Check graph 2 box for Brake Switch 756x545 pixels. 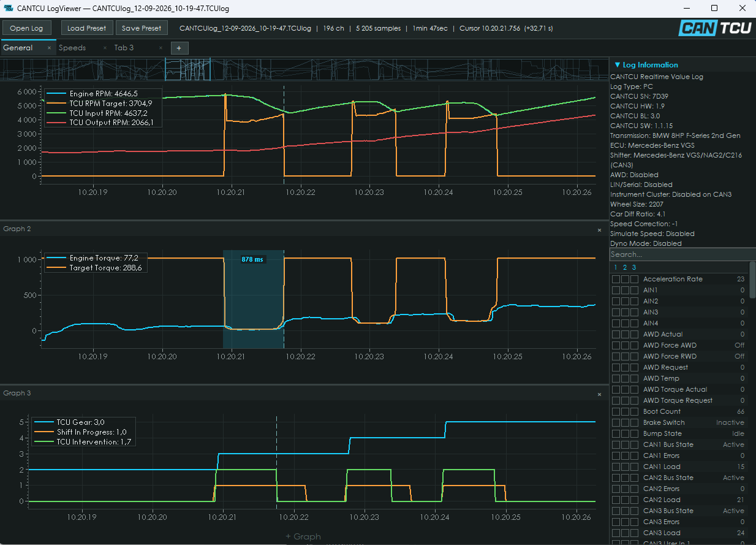pyautogui.click(x=625, y=423)
